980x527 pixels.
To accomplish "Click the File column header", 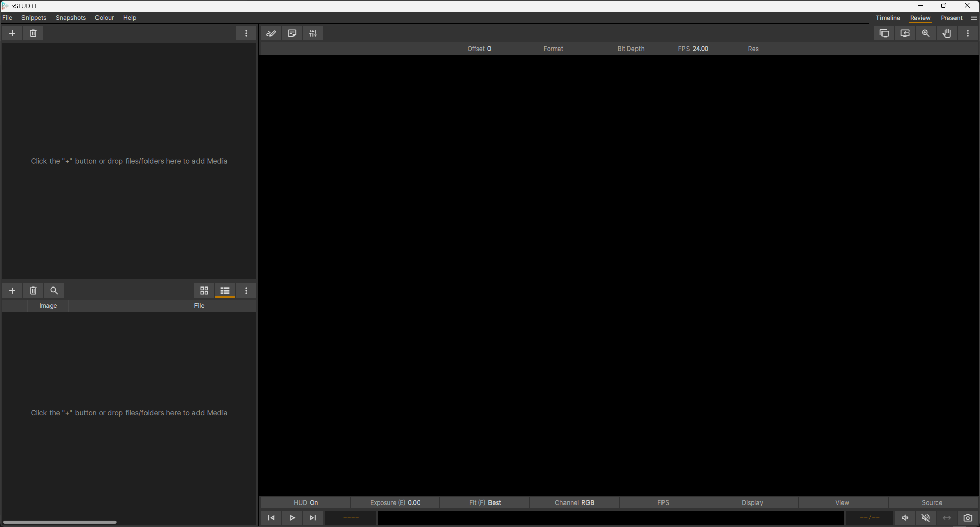I will pos(199,306).
